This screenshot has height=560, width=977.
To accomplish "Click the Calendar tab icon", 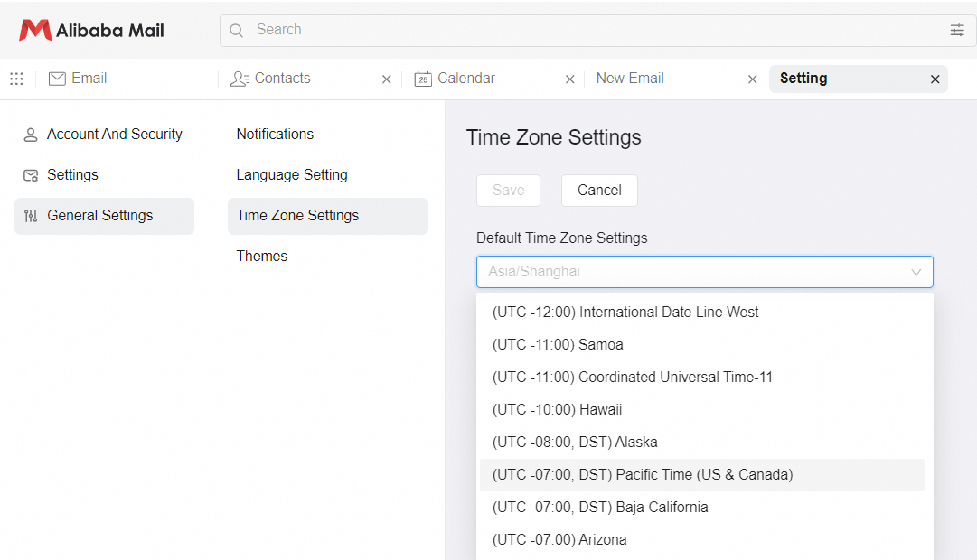I will coord(423,79).
